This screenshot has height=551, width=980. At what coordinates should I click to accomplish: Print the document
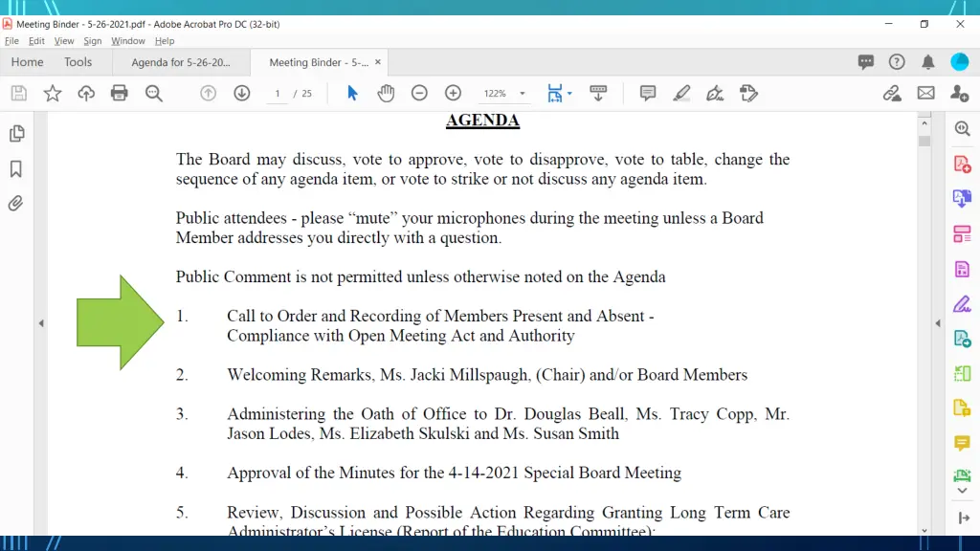[120, 93]
